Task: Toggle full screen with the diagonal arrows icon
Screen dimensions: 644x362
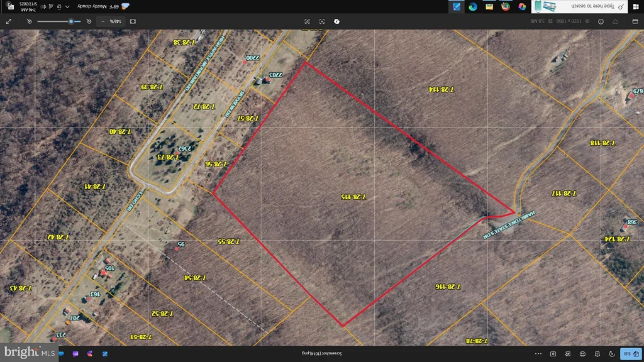Action: coord(9,21)
